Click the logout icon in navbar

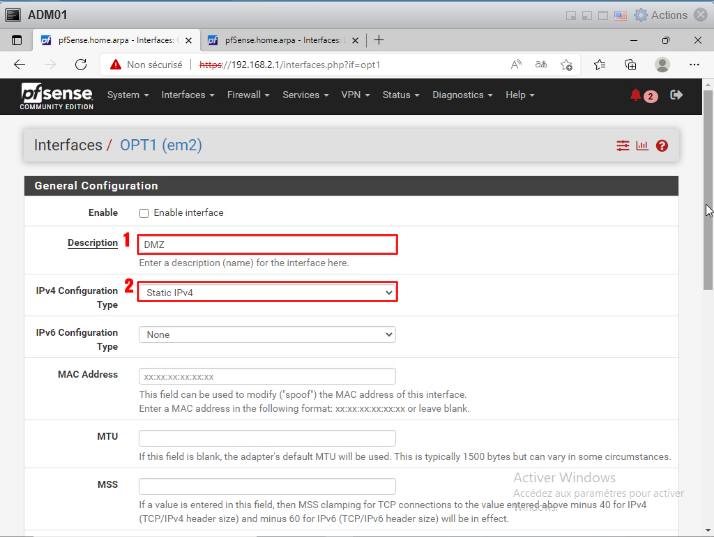676,95
